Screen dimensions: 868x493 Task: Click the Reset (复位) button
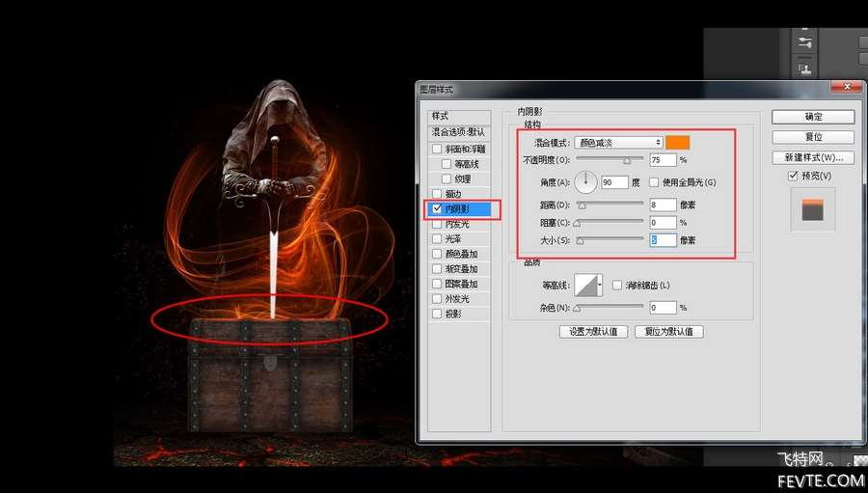click(x=813, y=137)
